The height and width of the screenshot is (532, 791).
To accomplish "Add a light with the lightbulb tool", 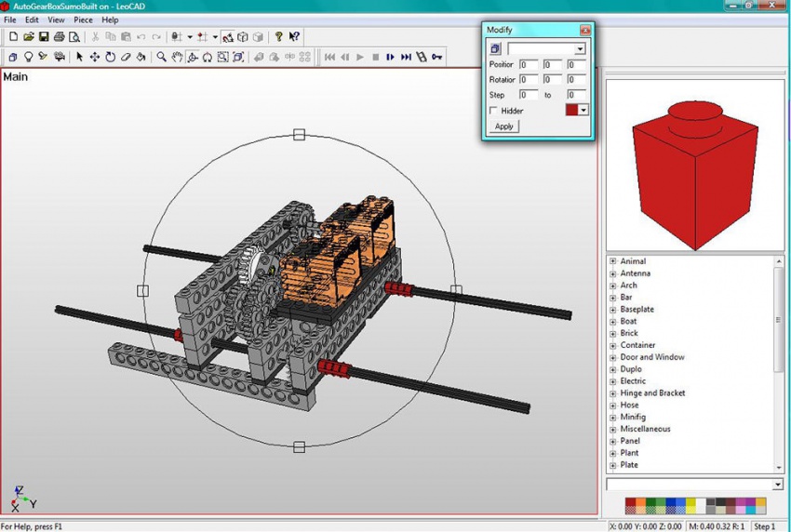I will 28,57.
